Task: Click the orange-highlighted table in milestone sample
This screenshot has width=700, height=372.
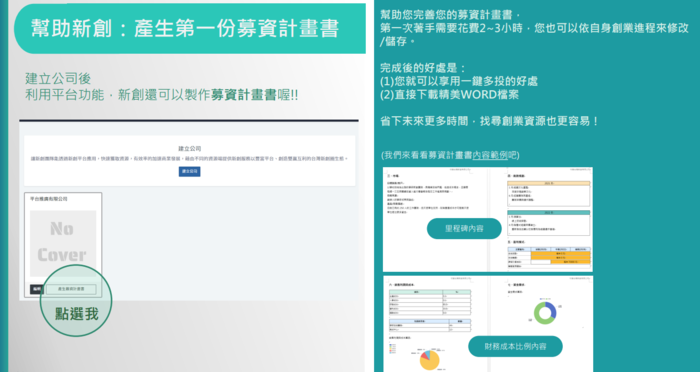Action: point(549,257)
